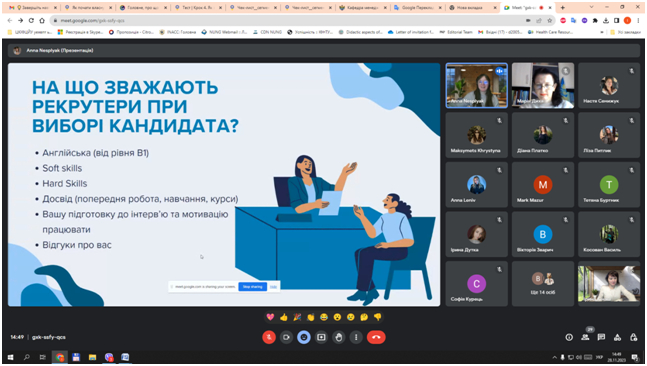
Task: Open the Activities shapes icon
Action: pos(617,337)
